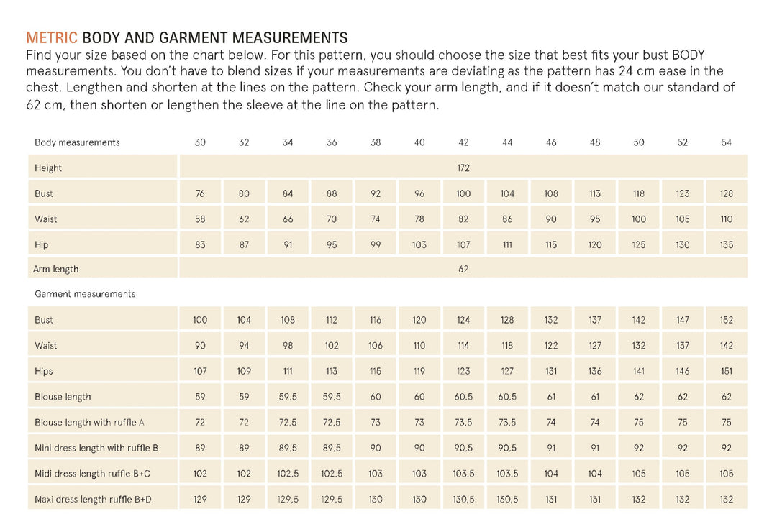The image size is (777, 532).
Task: Click the Body measurements header label
Action: [x=77, y=142]
